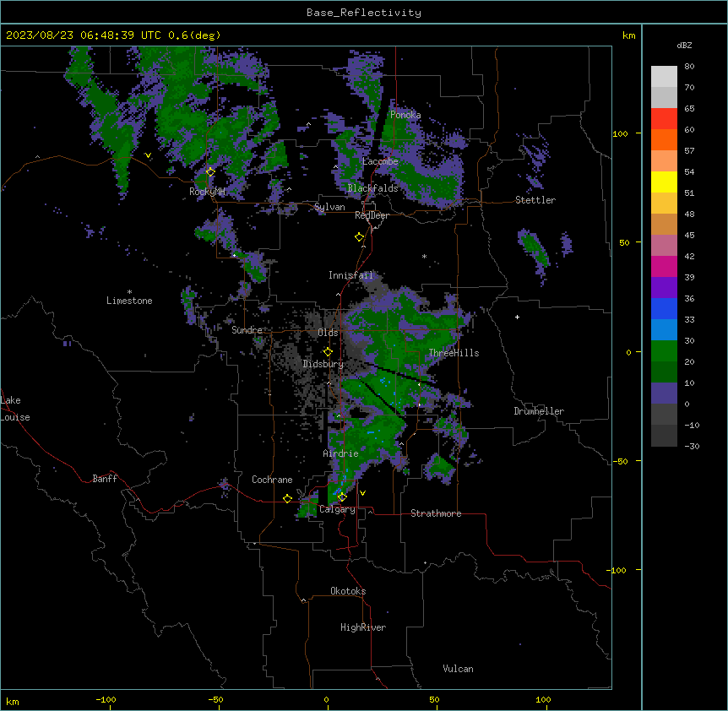Viewport: 728px width, 711px height.
Task: Click the 2023/08/23 06:48:39 UTC timestamp
Action: tap(83, 35)
